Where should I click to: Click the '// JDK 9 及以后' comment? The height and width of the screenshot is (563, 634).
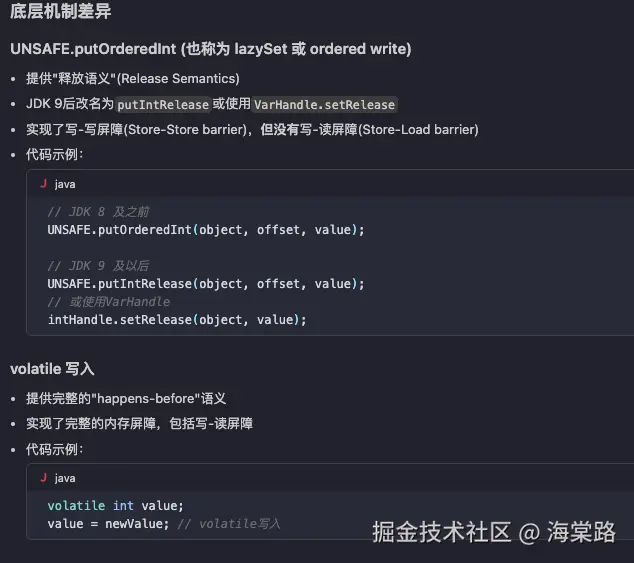98,266
